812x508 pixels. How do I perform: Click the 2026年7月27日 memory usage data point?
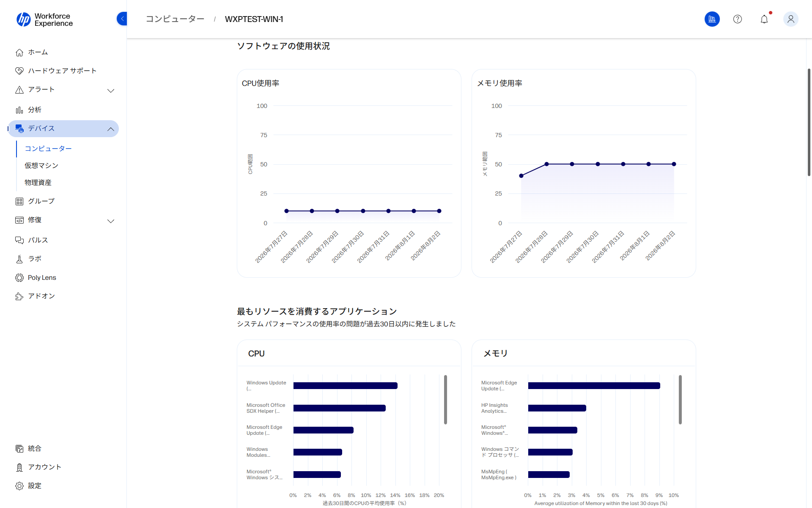coord(521,176)
